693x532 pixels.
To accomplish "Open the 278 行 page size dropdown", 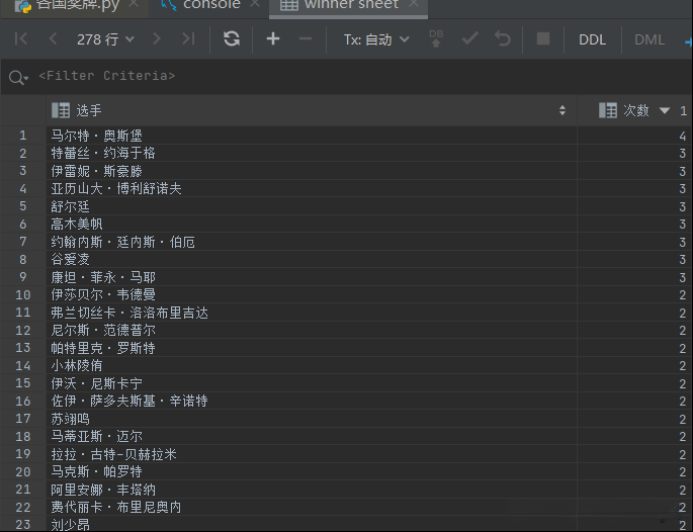I will click(105, 39).
